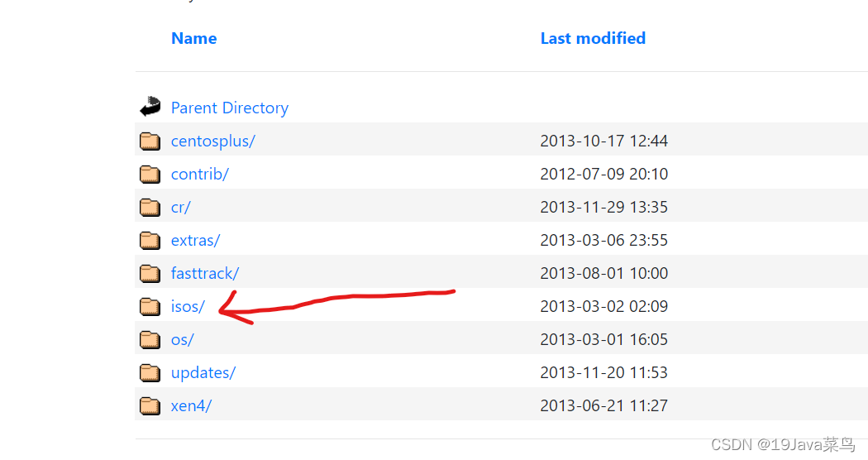
Task: Click the folder icon beside xen4/
Action: (x=150, y=405)
